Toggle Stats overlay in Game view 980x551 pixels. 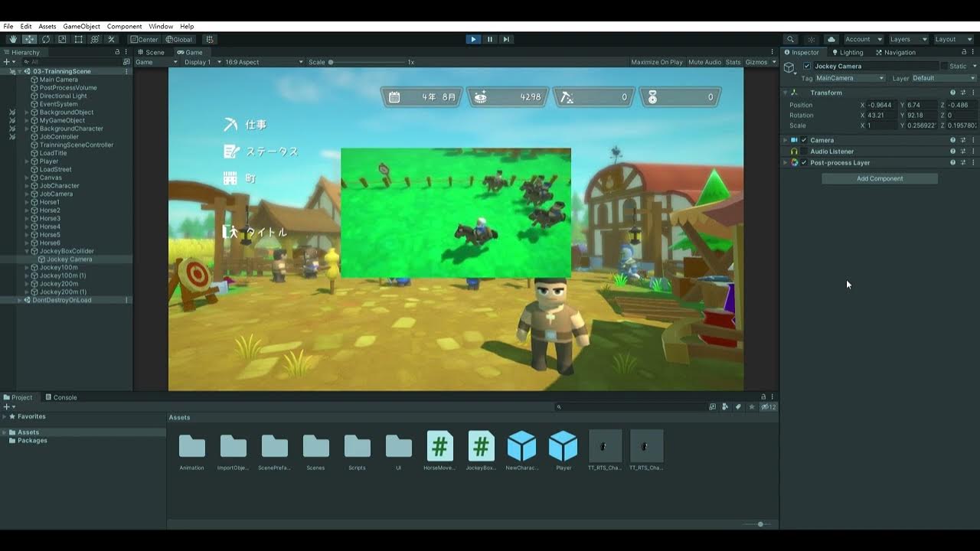tap(733, 62)
